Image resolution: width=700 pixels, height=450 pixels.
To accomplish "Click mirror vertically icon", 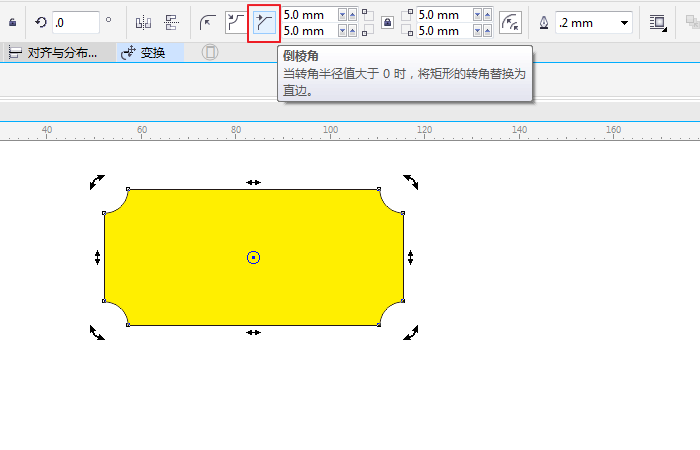I will click(170, 22).
